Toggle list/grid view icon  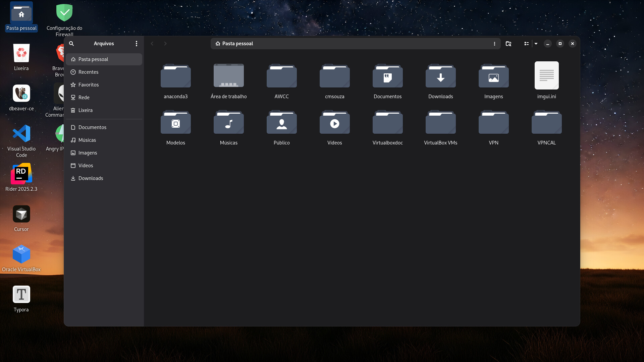tap(526, 44)
